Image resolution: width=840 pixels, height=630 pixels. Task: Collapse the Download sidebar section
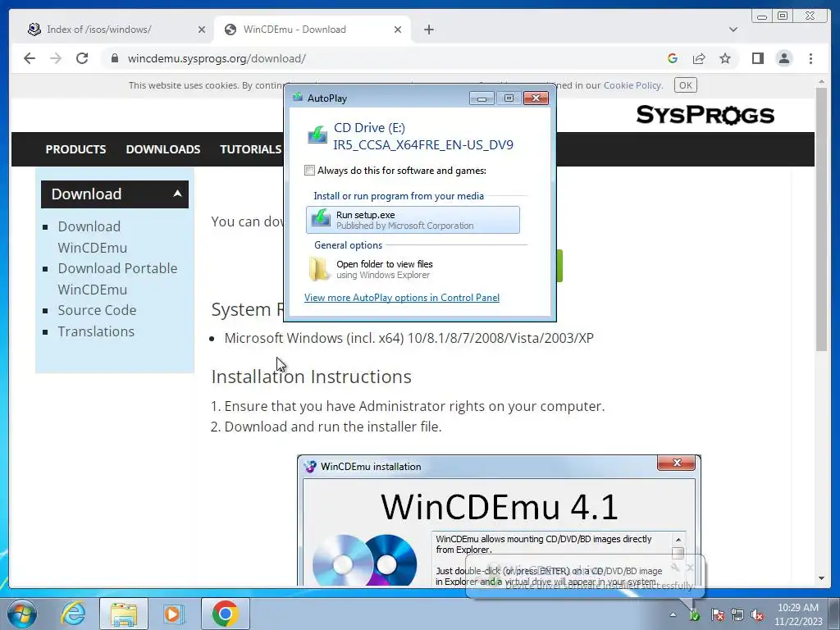[x=115, y=194]
